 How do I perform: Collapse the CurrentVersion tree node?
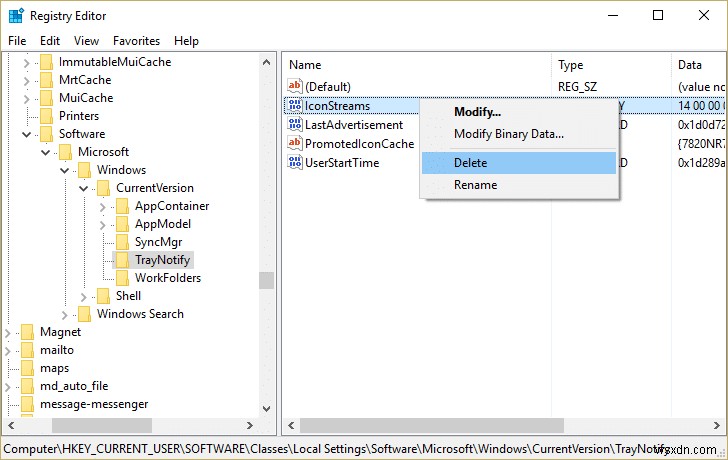[x=84, y=188]
